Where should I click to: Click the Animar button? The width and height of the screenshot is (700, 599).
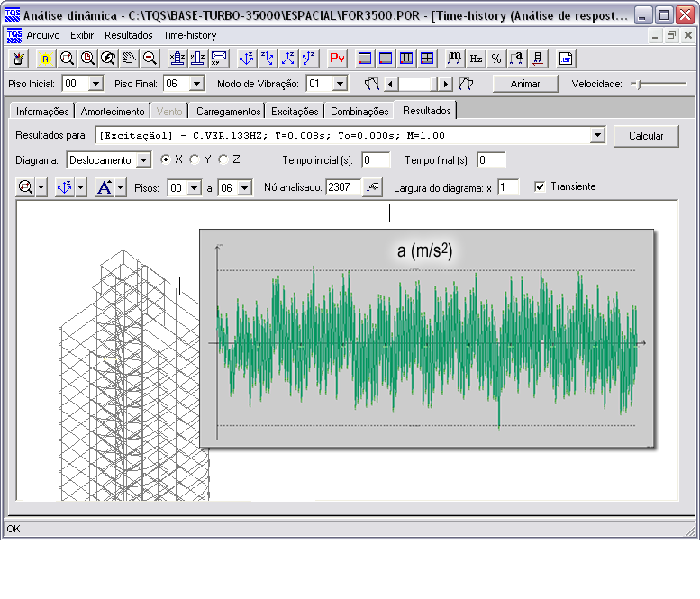(x=525, y=84)
